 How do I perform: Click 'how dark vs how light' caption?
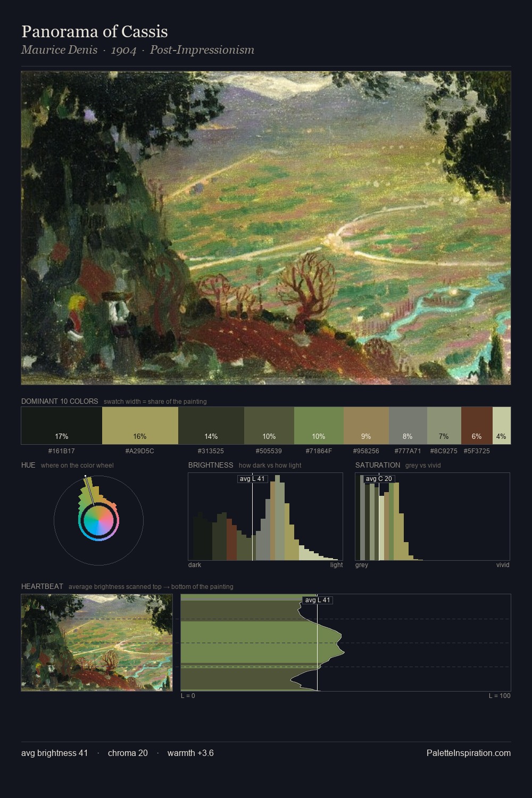[270, 465]
